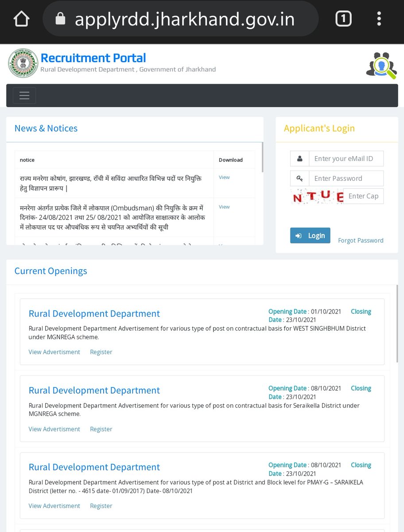View the Ombudsman selected candidates notice
404x532 pixels.
click(x=224, y=207)
